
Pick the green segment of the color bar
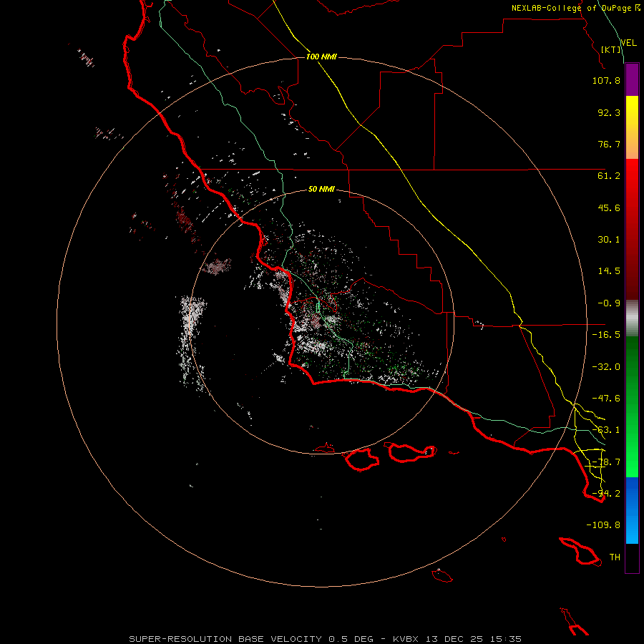tap(632, 406)
